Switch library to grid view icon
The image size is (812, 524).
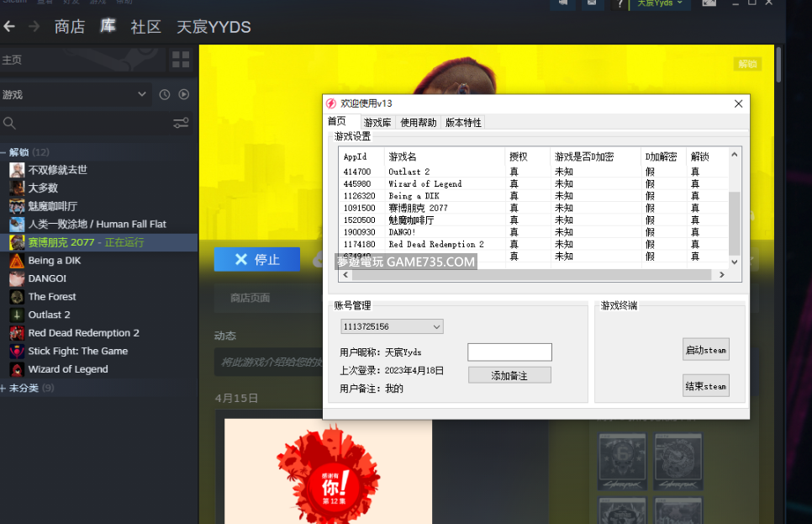tap(181, 60)
